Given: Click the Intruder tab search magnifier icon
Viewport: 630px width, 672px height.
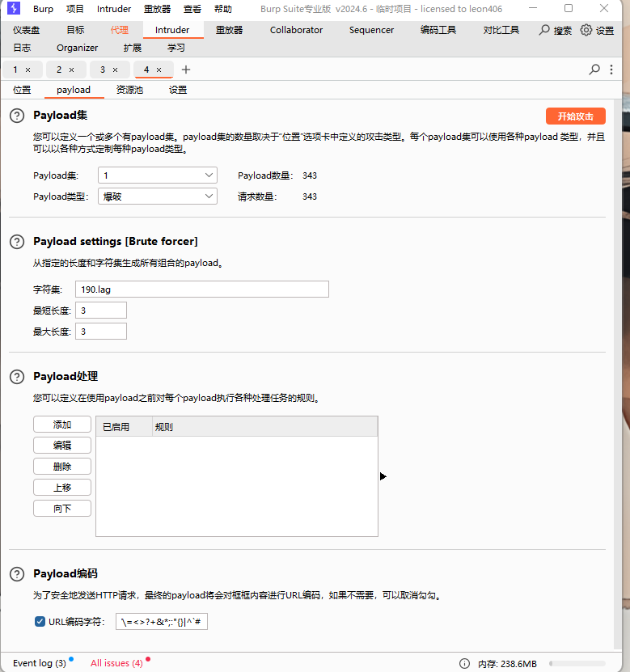Looking at the screenshot, I should pyautogui.click(x=594, y=70).
